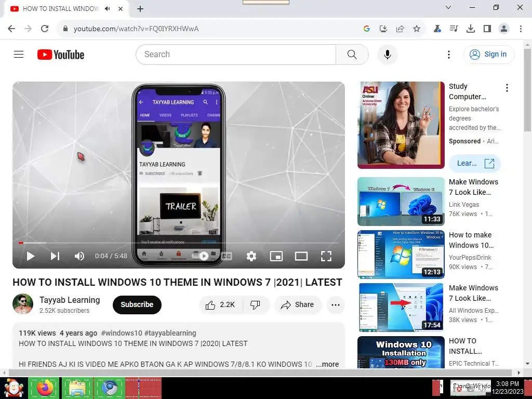532x399 pixels.
Task: Click the Sign in button
Action: pos(489,54)
